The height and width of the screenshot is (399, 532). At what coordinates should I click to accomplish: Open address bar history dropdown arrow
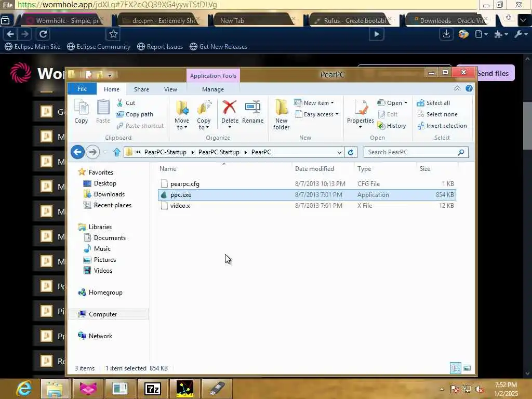click(x=339, y=152)
